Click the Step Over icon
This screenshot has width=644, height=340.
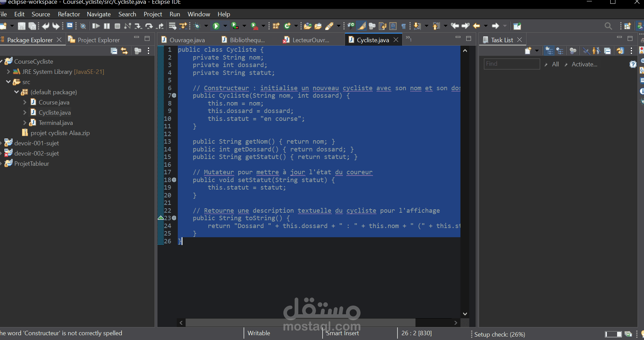149,26
